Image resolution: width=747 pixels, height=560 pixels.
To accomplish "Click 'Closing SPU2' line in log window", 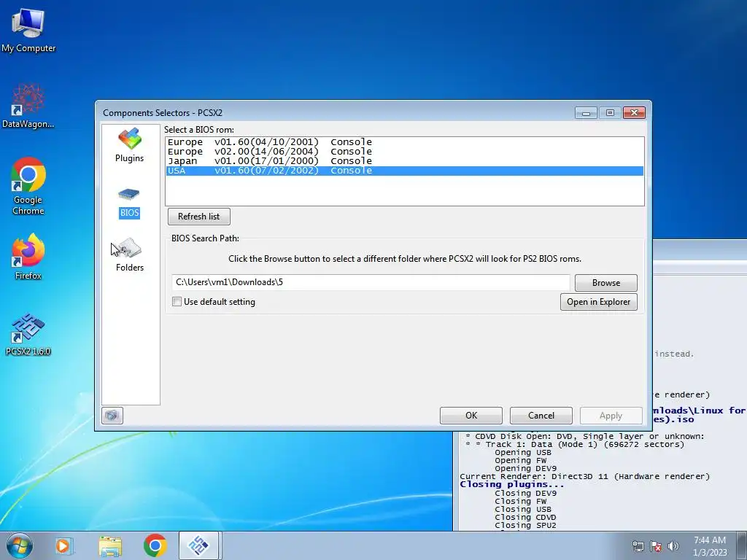I will [525, 525].
